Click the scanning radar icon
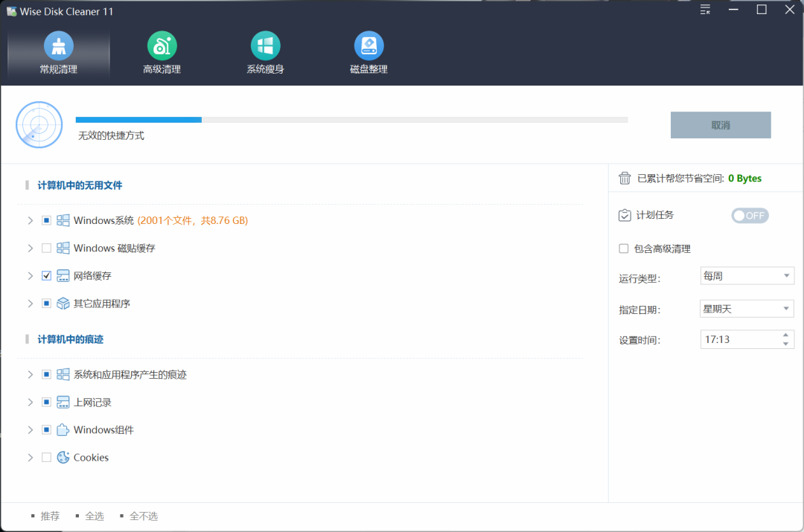The height and width of the screenshot is (532, 804). click(39, 124)
